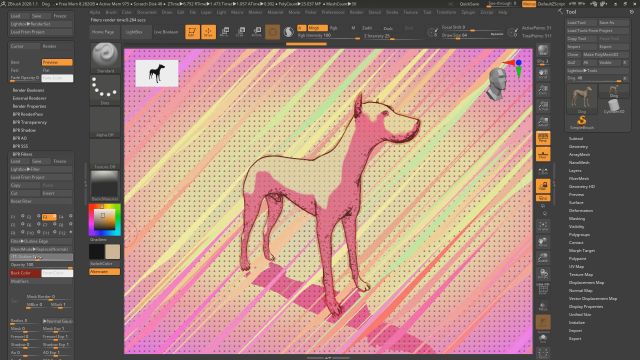Click the Zoom canvas icon on right shelf

point(543,90)
